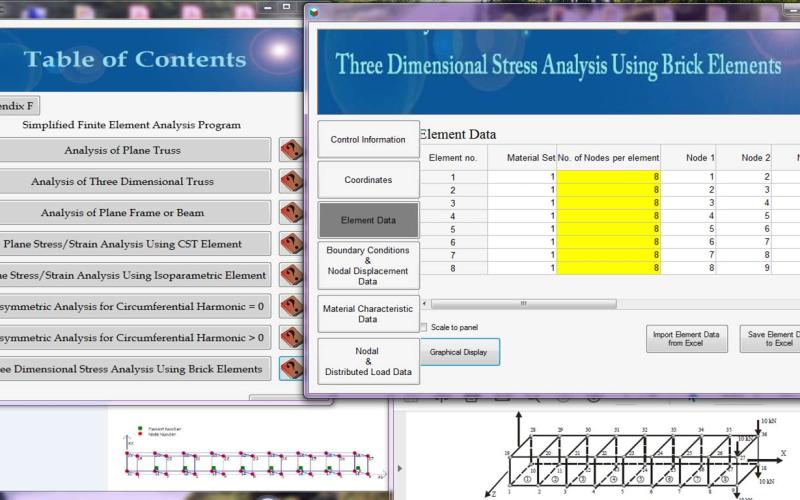The height and width of the screenshot is (500, 800).
Task: Open the Coordinates section
Action: (368, 180)
